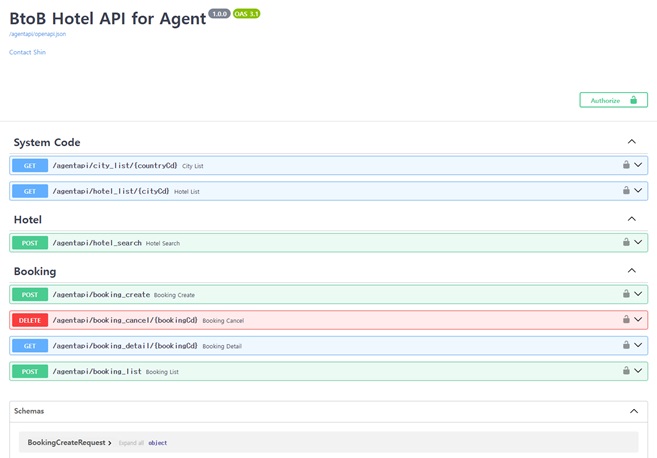Click the lock icon on booking_cancel endpoint
Viewport: 657px width, 458px height.
(x=626, y=319)
